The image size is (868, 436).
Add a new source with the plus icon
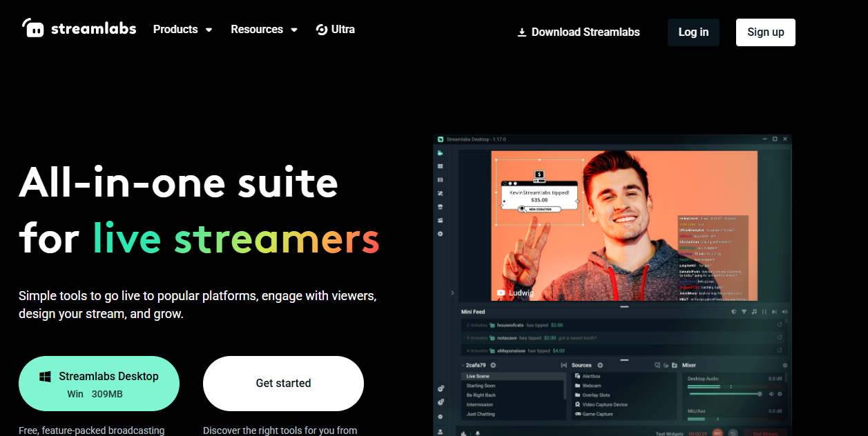pos(600,365)
